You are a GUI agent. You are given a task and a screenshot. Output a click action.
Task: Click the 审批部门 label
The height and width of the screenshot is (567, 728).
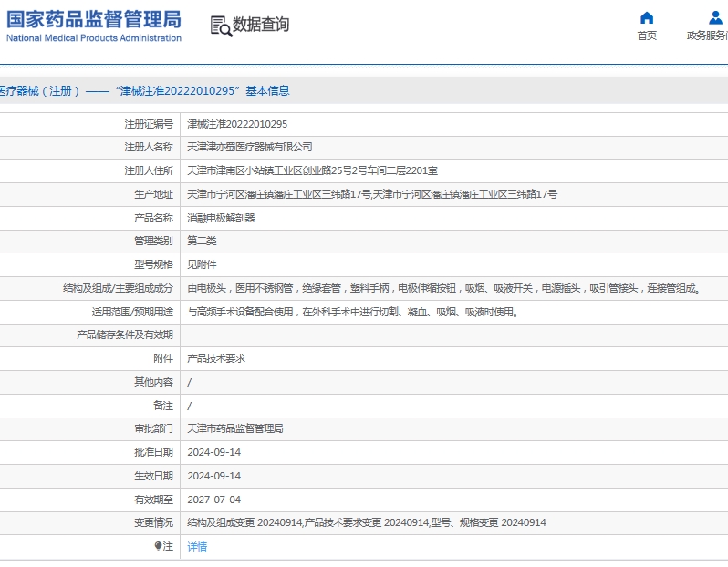[x=153, y=428]
